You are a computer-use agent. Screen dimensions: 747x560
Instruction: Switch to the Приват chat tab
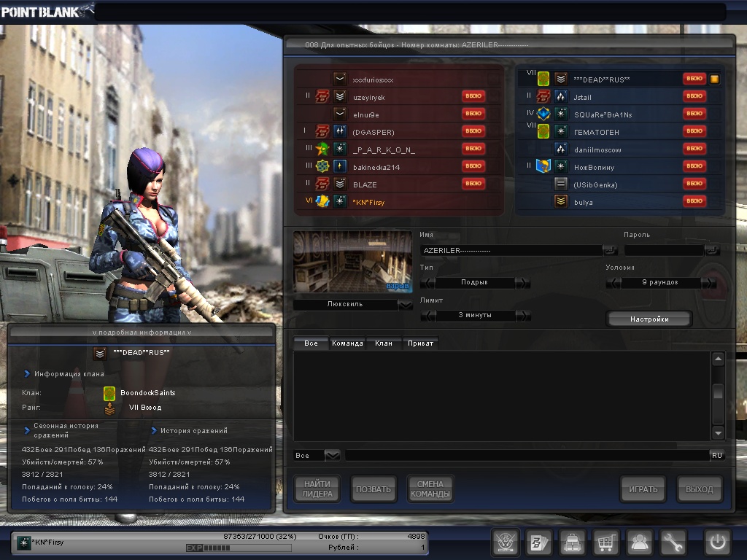click(420, 343)
